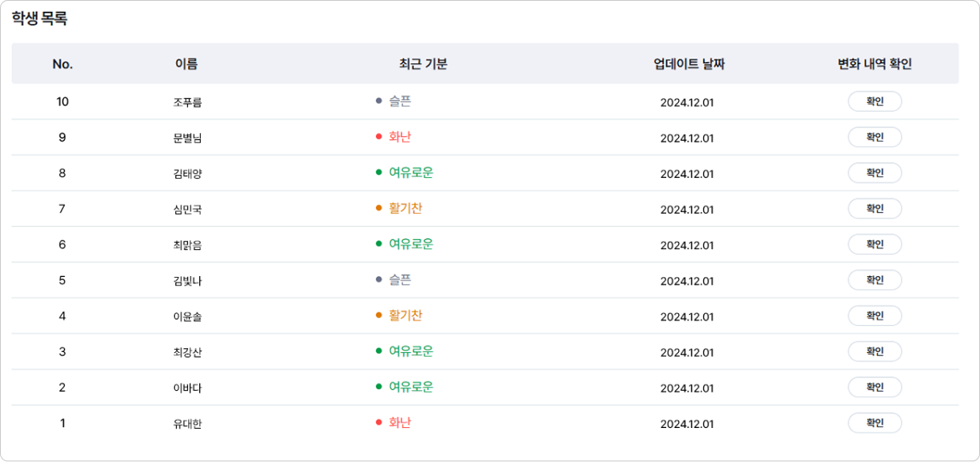Screen dimensions: 980x462
Task: Open change history for 김빛나
Action: pos(874,280)
